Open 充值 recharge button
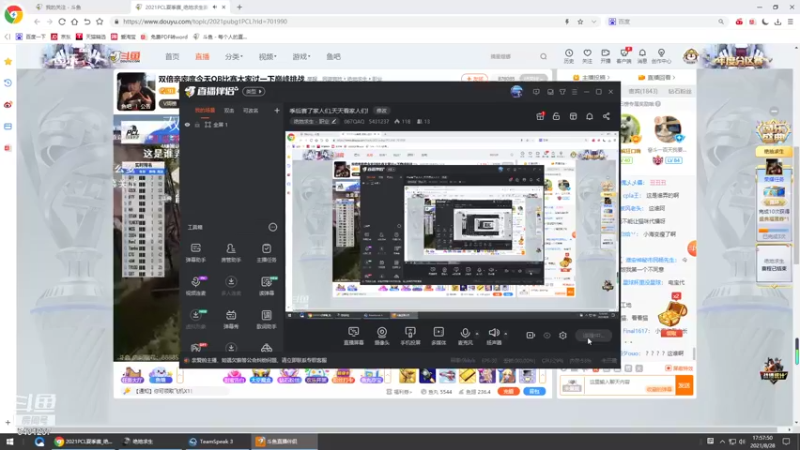 [x=508, y=391]
